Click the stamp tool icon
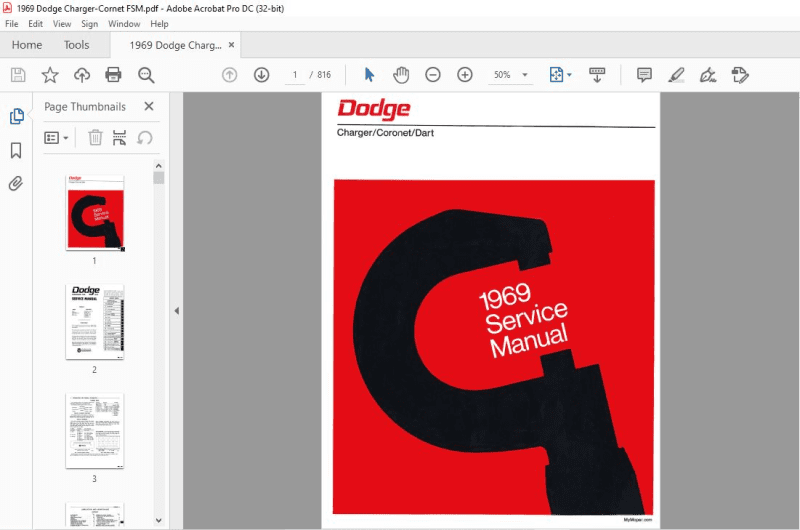The width and height of the screenshot is (800, 530). tap(740, 75)
